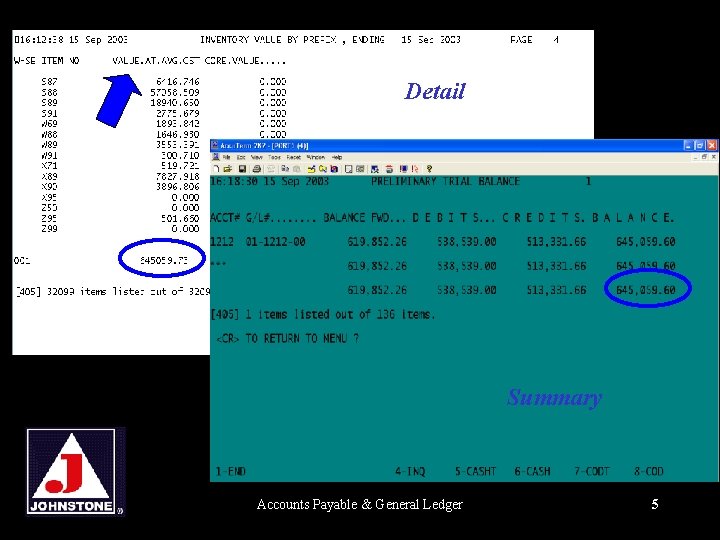Click the circled total balance '645,059.60'
720x540 pixels.
pos(646,290)
